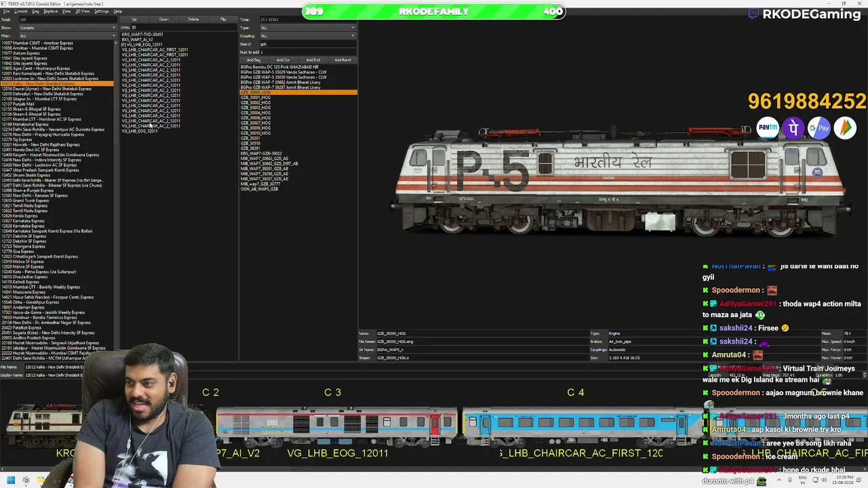This screenshot has height=488, width=868.
Task: Select 12615 Grand Trunk Express
Action: click(x=58, y=201)
